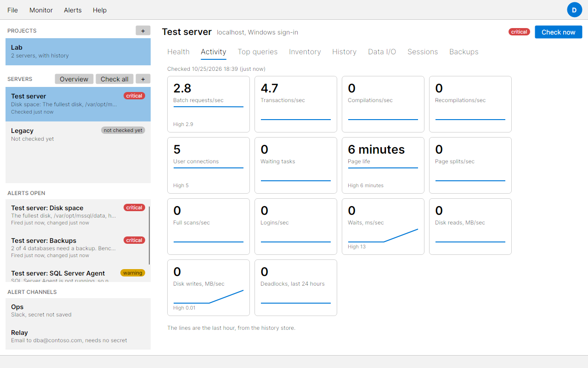The image size is (588, 368).
Task: Open the Page life card
Action: pyautogui.click(x=383, y=166)
